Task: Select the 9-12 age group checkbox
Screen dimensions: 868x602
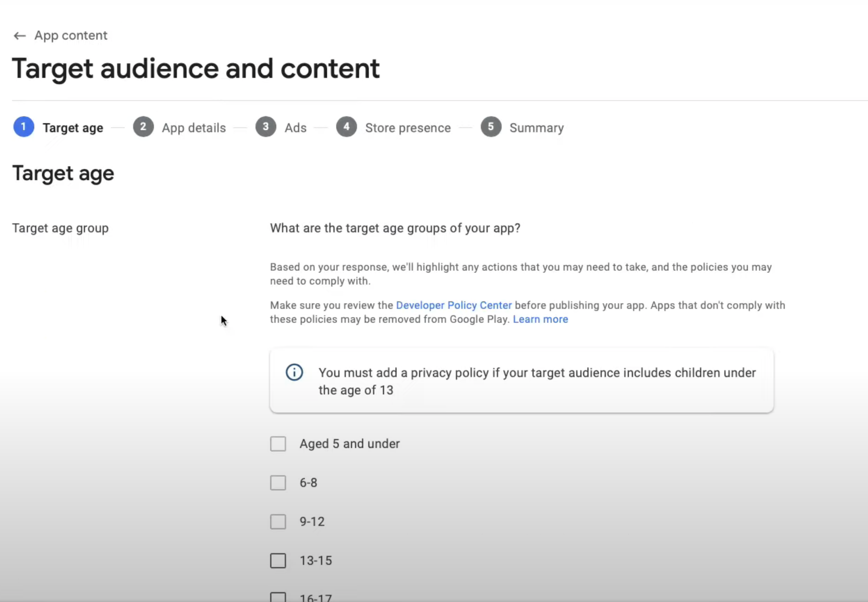Action: pyautogui.click(x=278, y=522)
